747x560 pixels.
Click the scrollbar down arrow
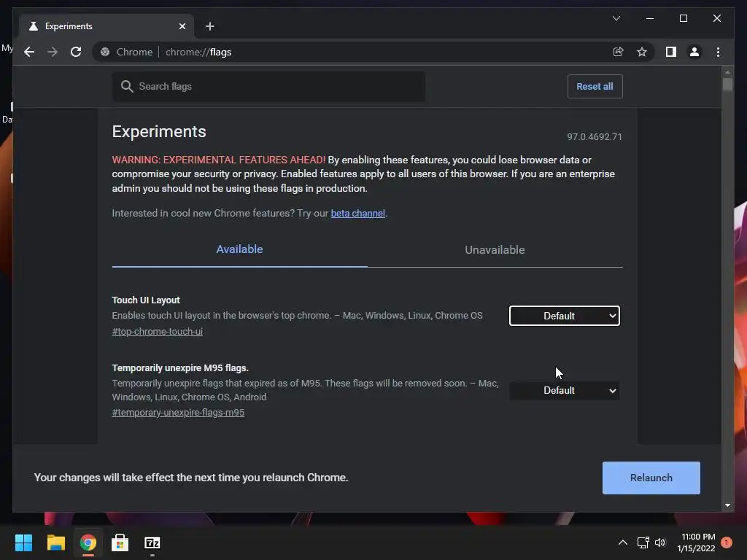pyautogui.click(x=727, y=505)
